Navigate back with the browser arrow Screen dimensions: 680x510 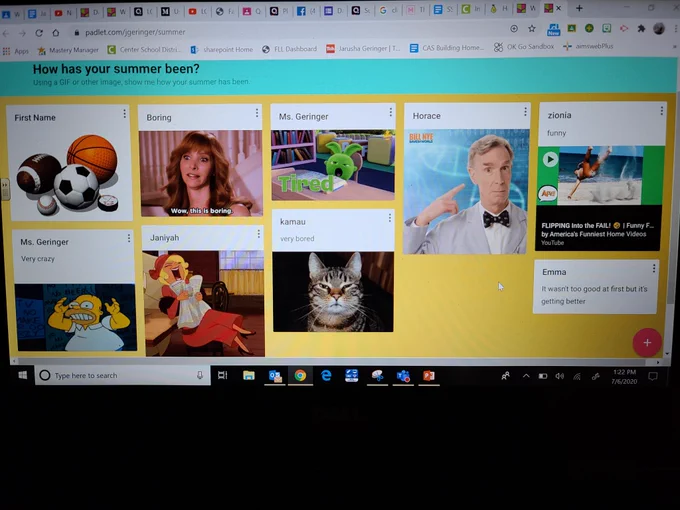(6, 33)
